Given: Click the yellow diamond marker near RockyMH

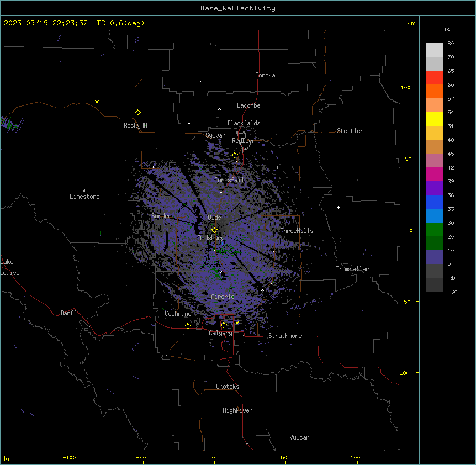Looking at the screenshot, I should (137, 113).
